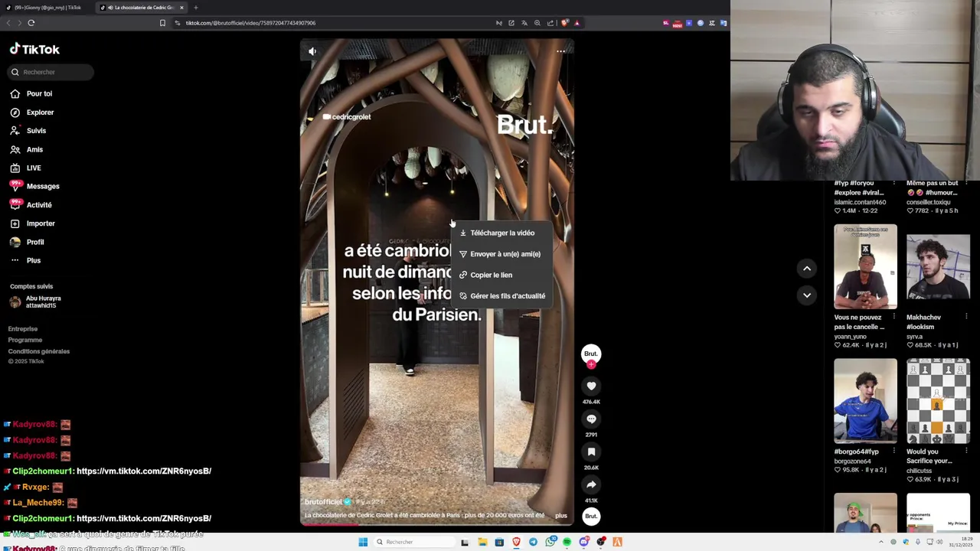Open the Windows Start menu
This screenshot has height=551, width=980.
(x=363, y=542)
